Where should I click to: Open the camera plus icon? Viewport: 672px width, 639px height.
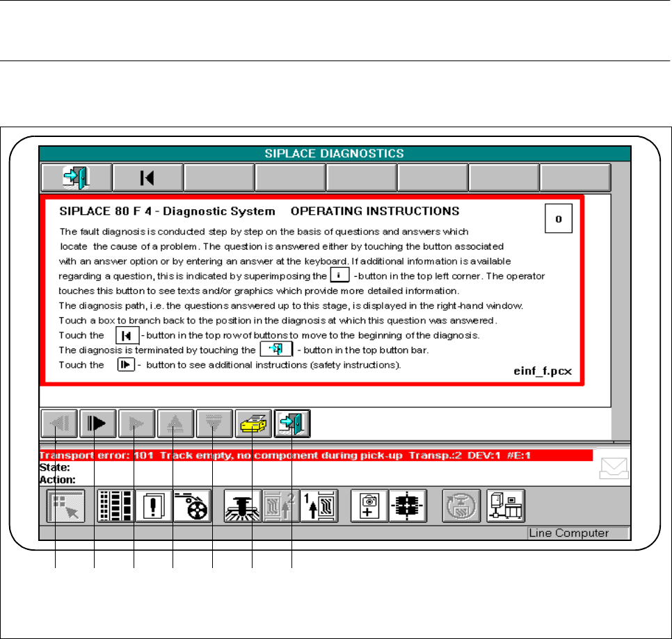click(x=369, y=506)
